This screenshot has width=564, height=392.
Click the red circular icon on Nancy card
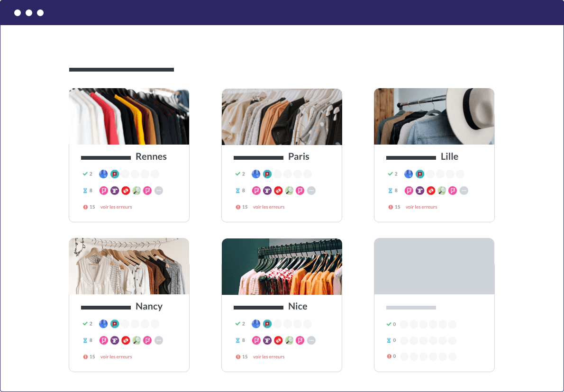tap(126, 340)
